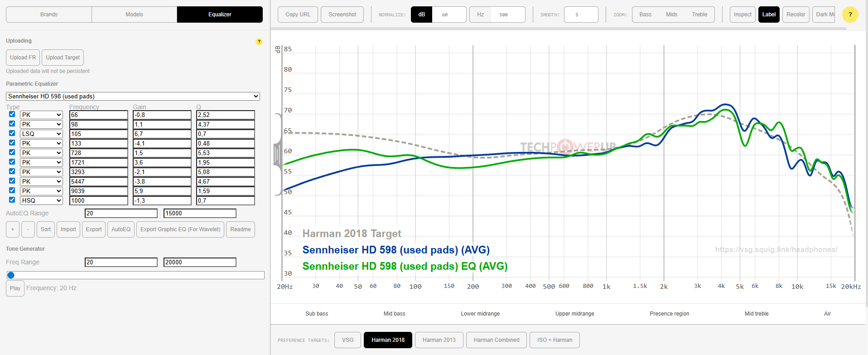Screen dimensions: 868x355
Task: Disable the HSQ filter at 1000 Hz
Action: click(x=12, y=200)
